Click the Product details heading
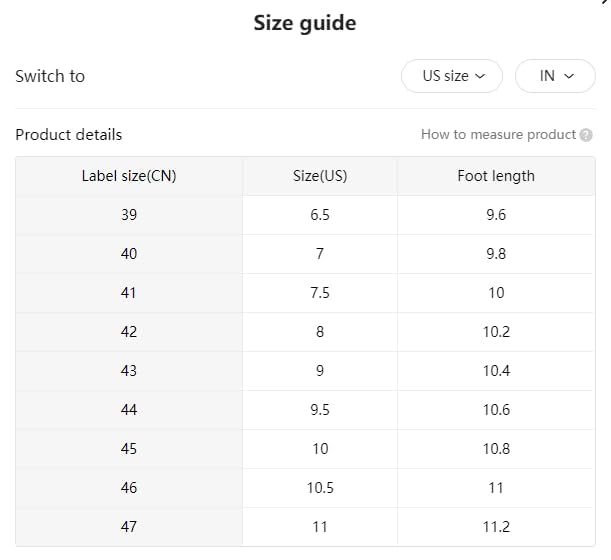This screenshot has width=611, height=560. pos(69,135)
